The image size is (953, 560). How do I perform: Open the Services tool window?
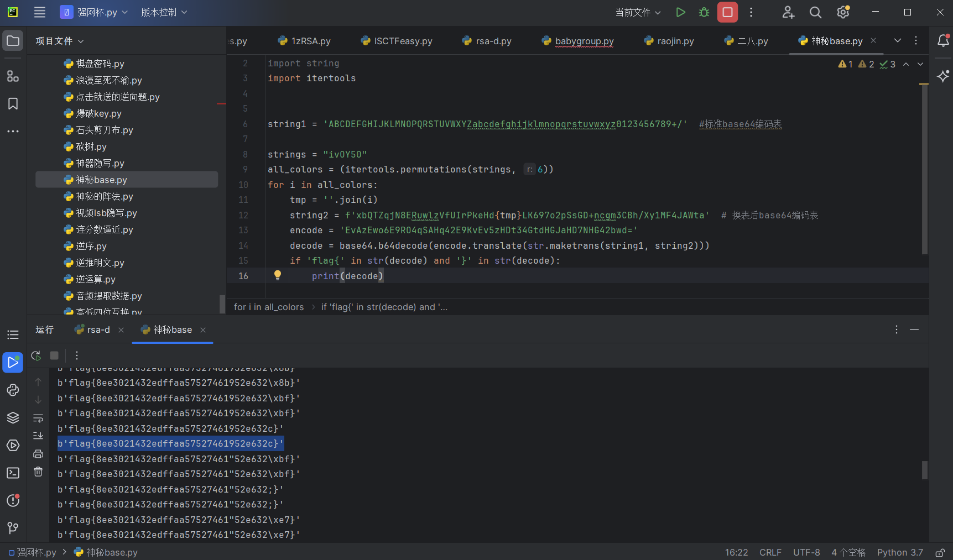tap(13, 446)
